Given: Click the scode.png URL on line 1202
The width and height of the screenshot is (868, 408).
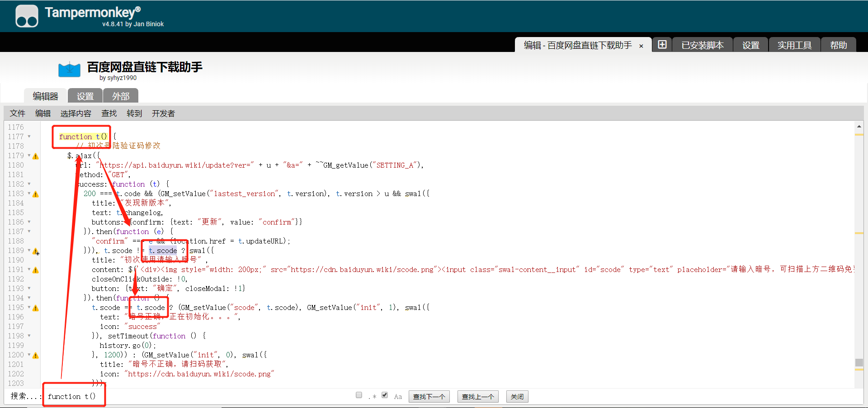Looking at the screenshot, I should coord(199,374).
